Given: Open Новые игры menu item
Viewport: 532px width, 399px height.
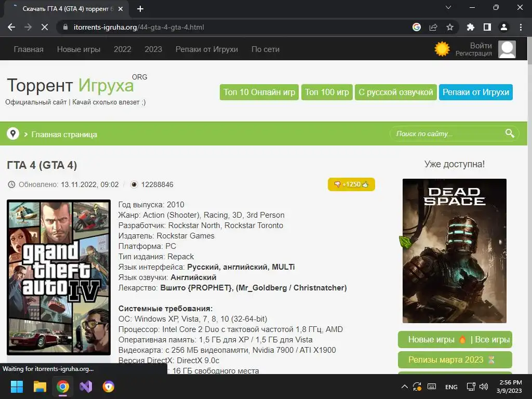Looking at the screenshot, I should coord(79,49).
